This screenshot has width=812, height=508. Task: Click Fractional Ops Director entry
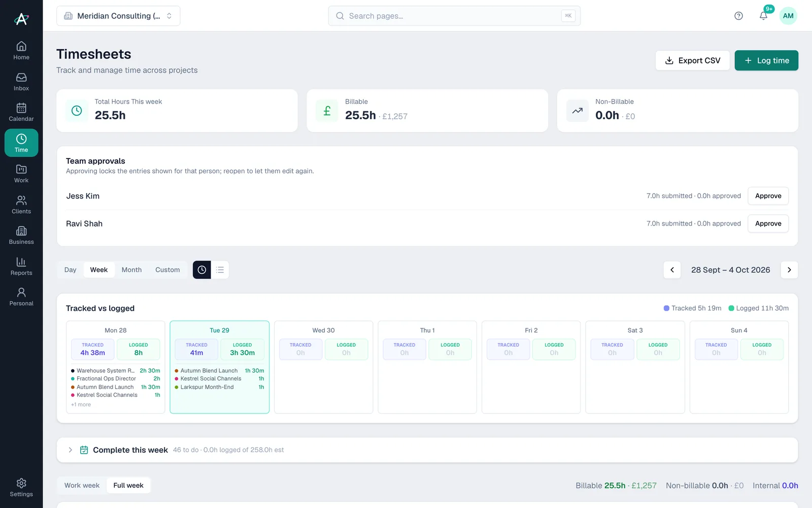(x=116, y=379)
